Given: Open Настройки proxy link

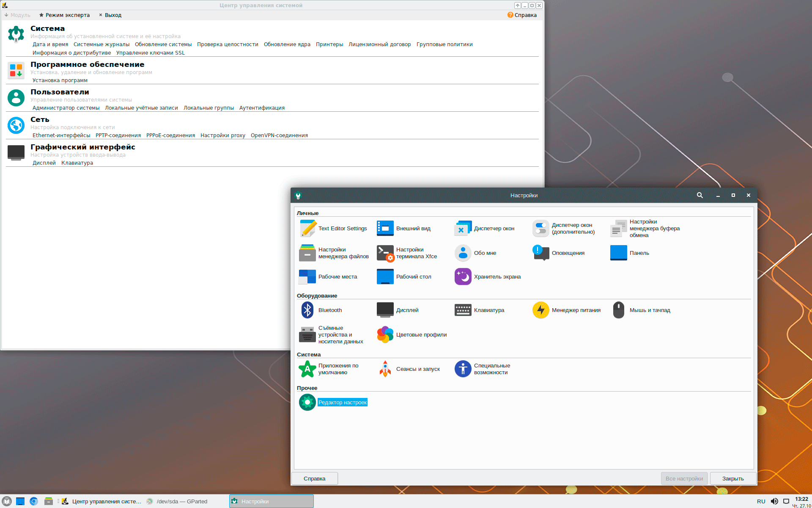Looking at the screenshot, I should coord(222,135).
